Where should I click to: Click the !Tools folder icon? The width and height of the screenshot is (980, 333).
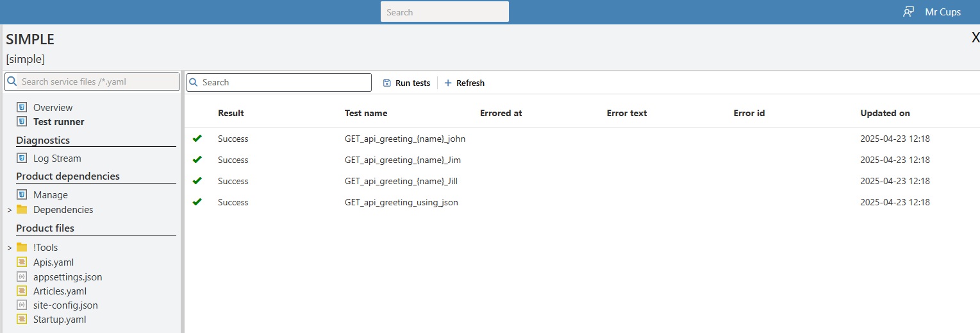[x=22, y=247]
